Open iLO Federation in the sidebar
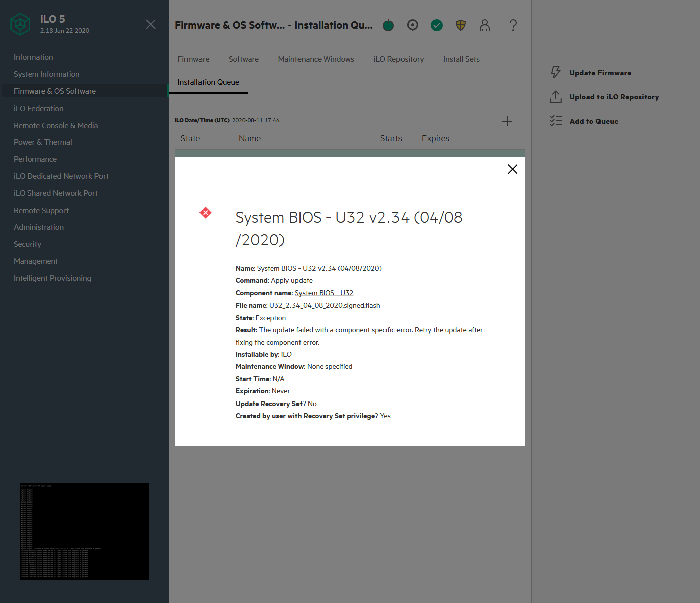This screenshot has width=700, height=603. point(39,109)
